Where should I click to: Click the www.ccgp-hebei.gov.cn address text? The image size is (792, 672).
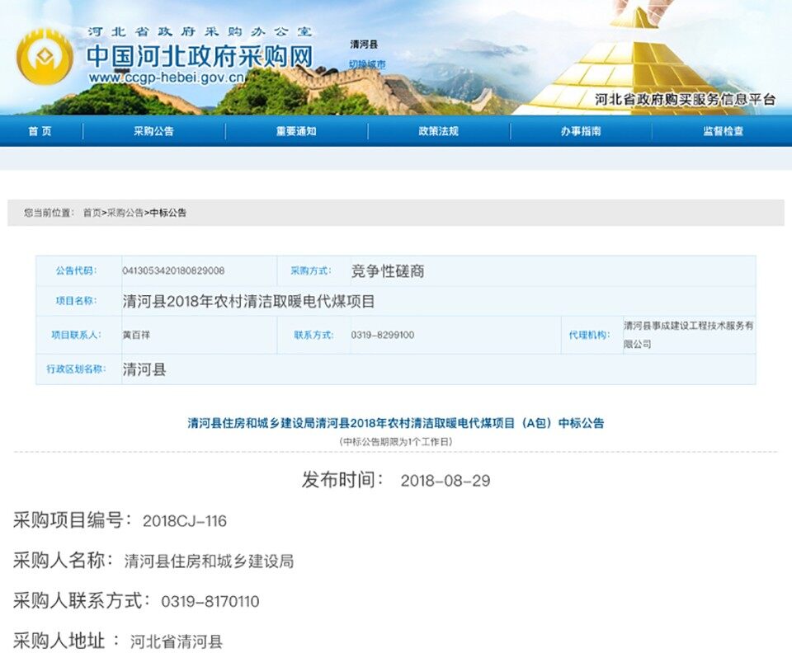[x=167, y=78]
